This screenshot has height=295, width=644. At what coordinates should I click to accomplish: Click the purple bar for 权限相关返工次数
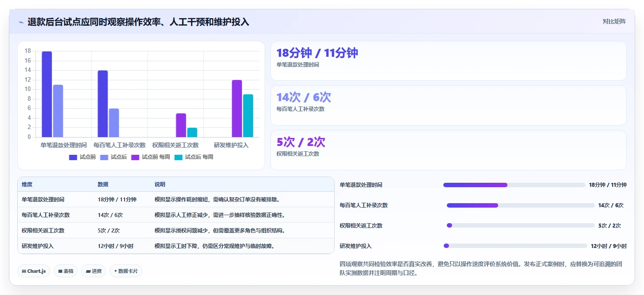pos(181,125)
